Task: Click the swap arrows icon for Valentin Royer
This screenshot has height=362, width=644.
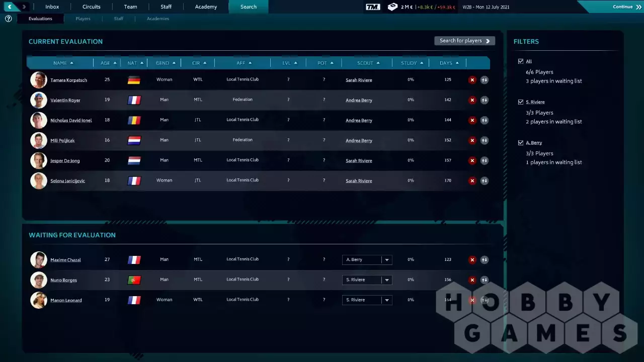Action: 484,100
